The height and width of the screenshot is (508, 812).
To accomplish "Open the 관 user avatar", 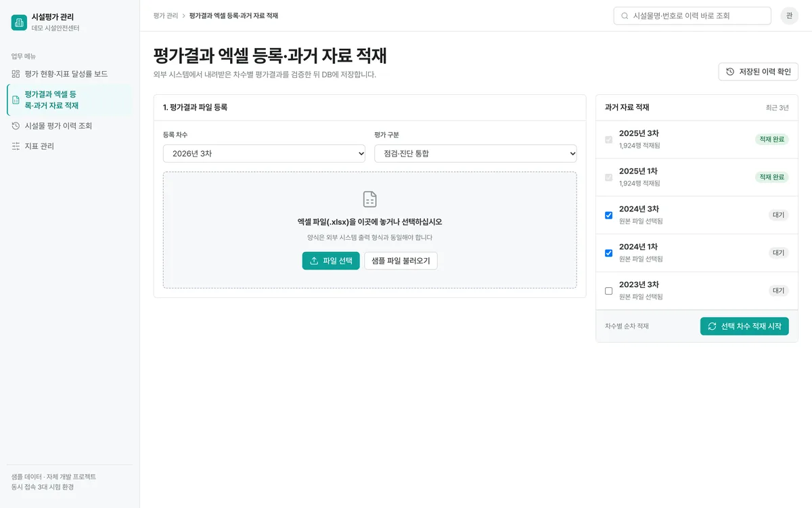I will click(789, 16).
